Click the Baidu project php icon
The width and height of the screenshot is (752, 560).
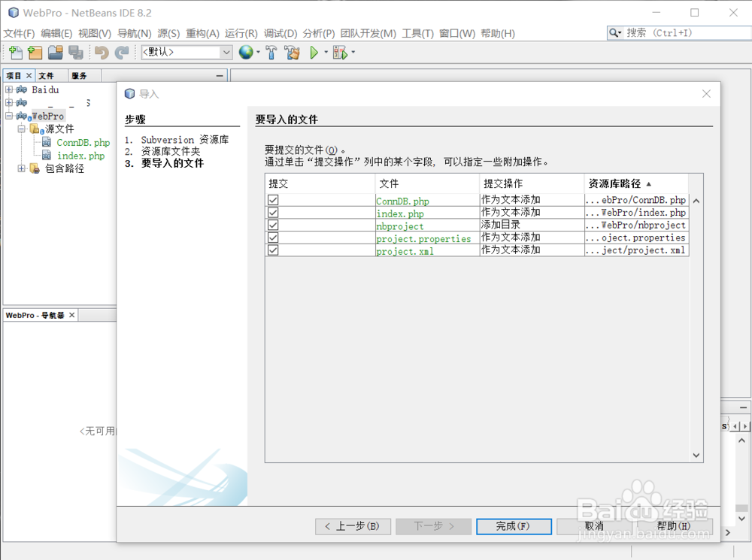22,89
